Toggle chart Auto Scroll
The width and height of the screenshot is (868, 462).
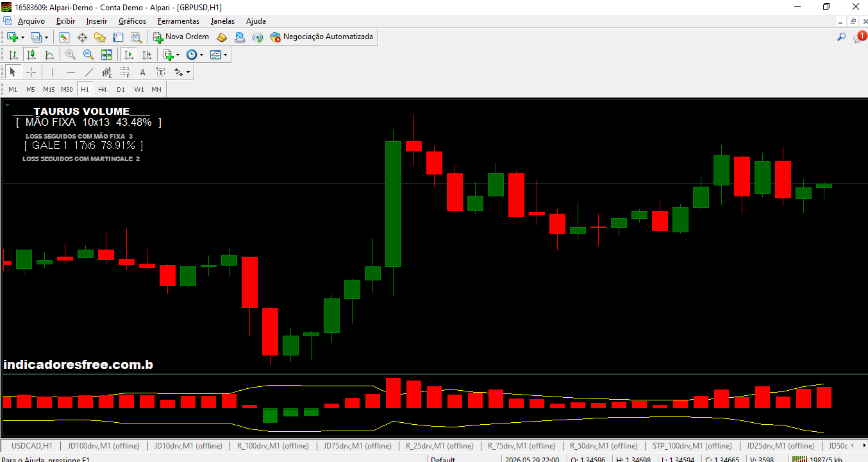[x=129, y=55]
